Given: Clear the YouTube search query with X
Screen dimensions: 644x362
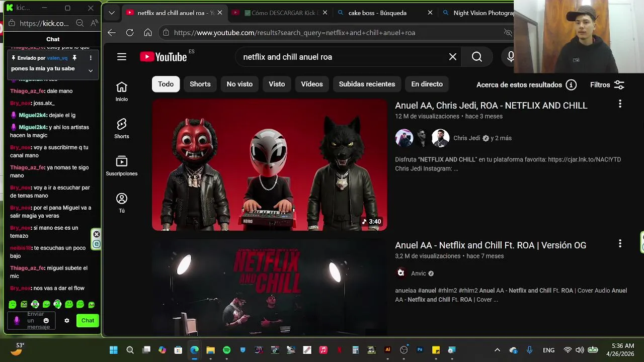Looking at the screenshot, I should [x=453, y=57].
